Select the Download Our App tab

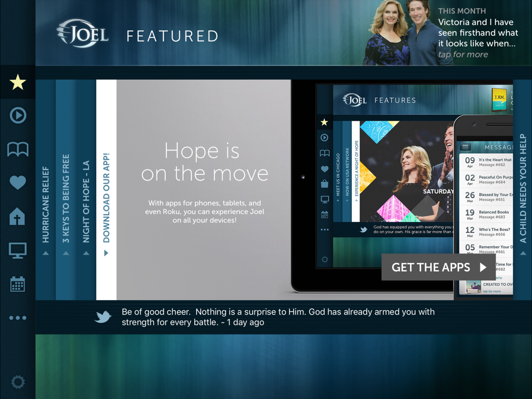point(106,190)
